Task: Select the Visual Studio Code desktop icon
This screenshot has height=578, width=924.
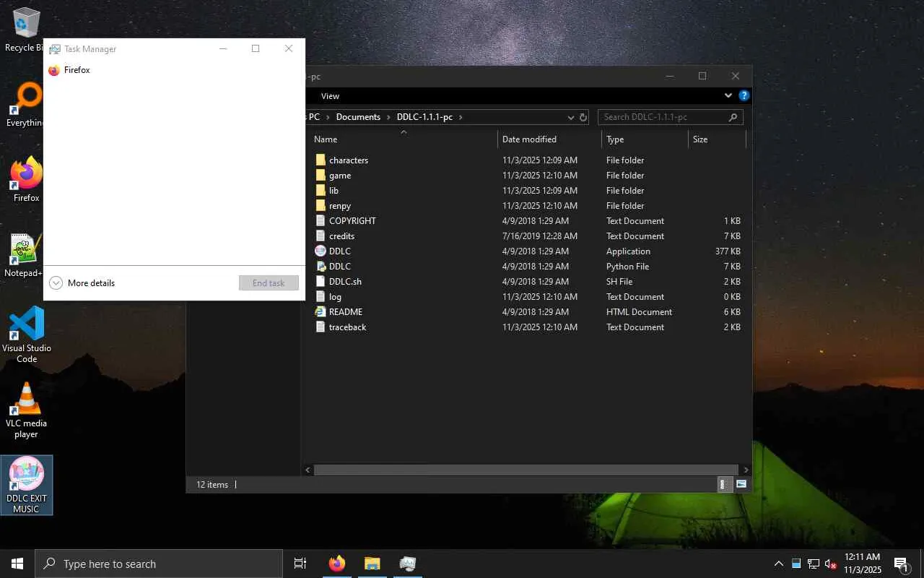Action: pyautogui.click(x=27, y=334)
